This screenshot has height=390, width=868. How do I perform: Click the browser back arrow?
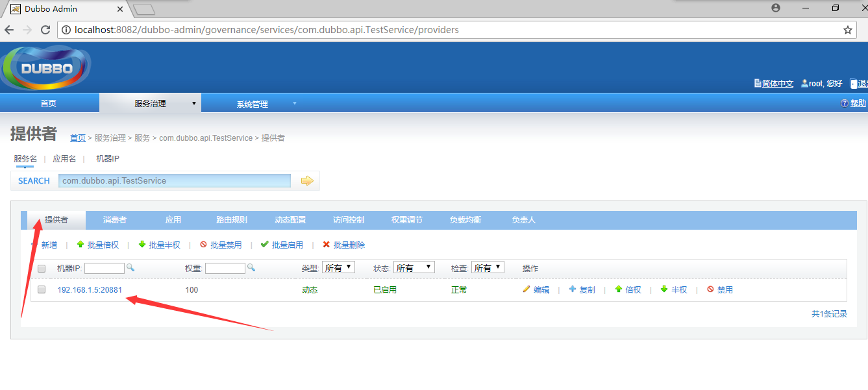point(10,30)
